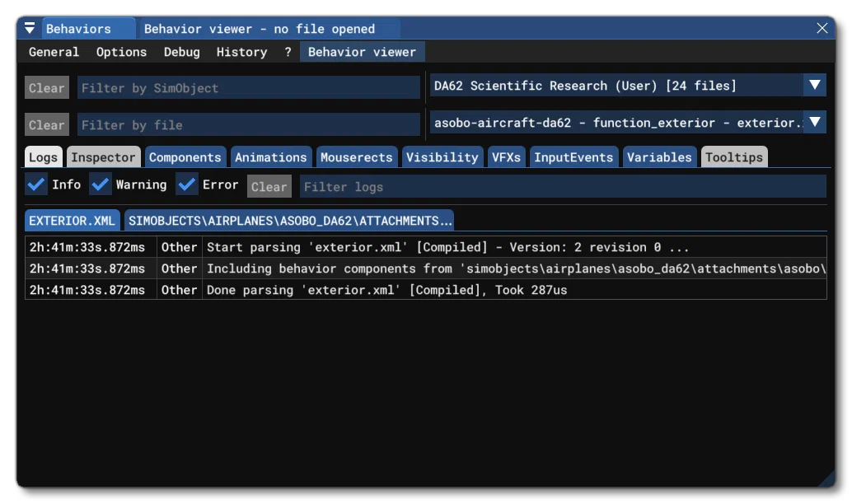Toggle the Warning log checkbox
The image size is (852, 504).
pyautogui.click(x=100, y=184)
